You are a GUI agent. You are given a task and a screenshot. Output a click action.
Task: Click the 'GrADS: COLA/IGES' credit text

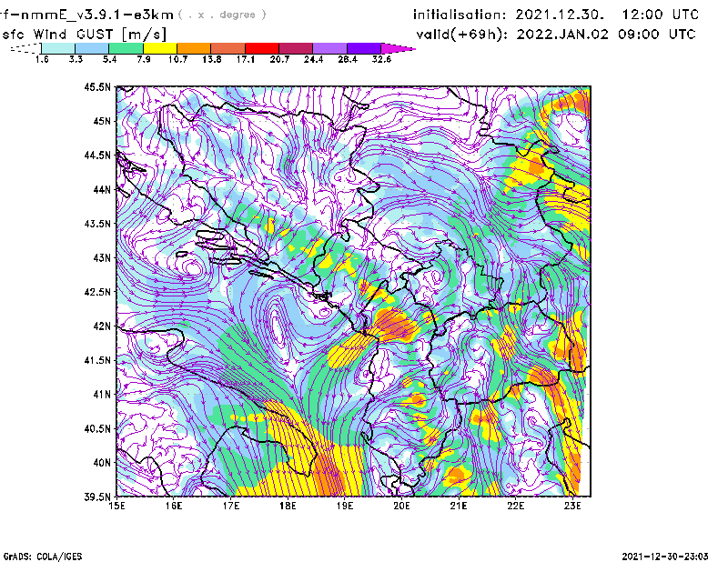(x=43, y=557)
